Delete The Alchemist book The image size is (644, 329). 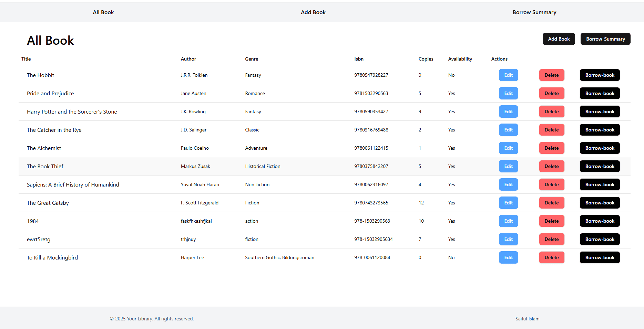tap(551, 148)
